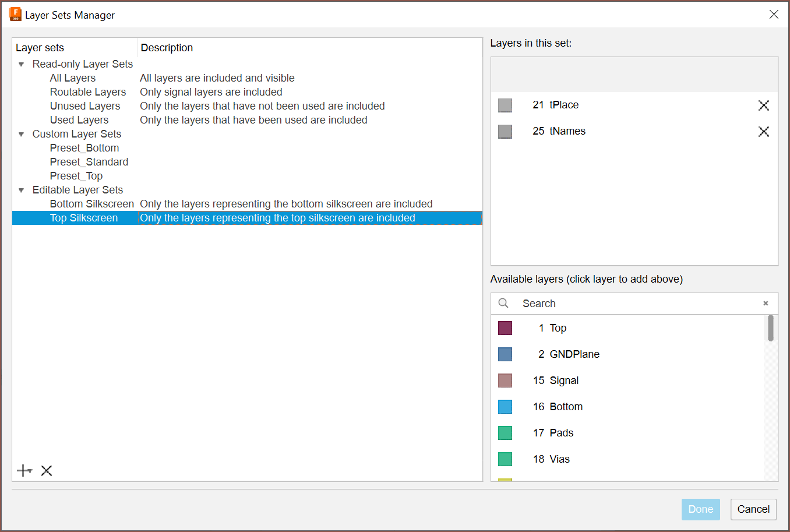Click the GNDPlane layer color swatch
This screenshot has width=790, height=532.
pos(505,354)
